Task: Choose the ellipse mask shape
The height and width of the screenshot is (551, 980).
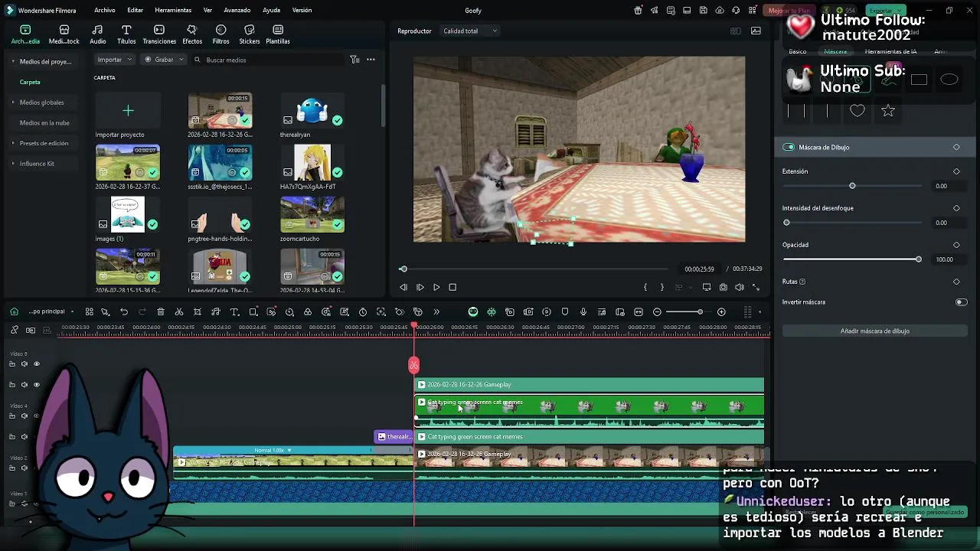Action: 949,80
